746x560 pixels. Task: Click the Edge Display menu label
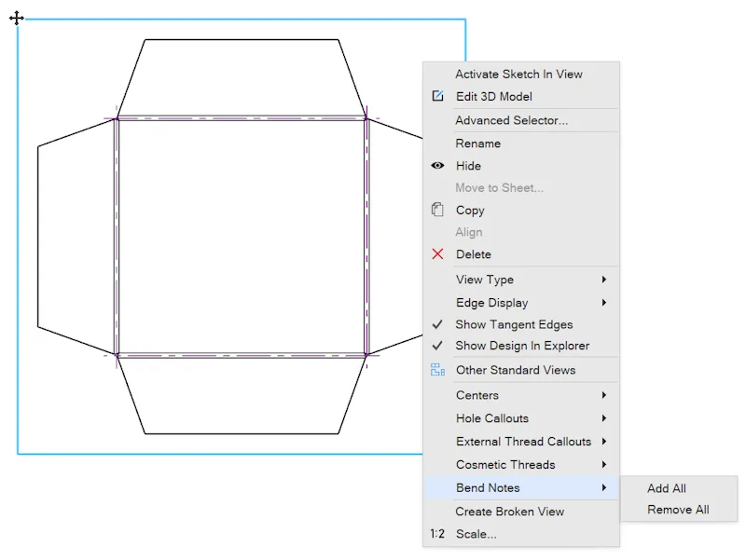[x=492, y=303]
